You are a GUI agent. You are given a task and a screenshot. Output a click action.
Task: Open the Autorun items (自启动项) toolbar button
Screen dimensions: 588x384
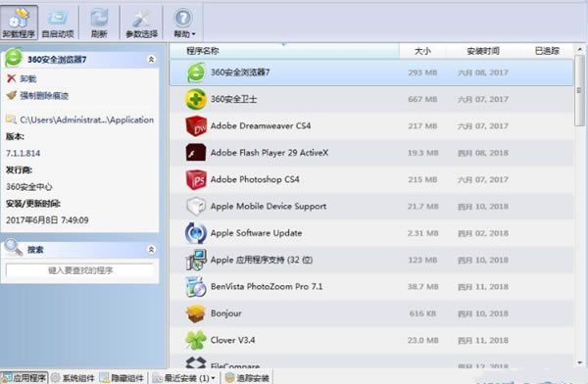[58, 23]
